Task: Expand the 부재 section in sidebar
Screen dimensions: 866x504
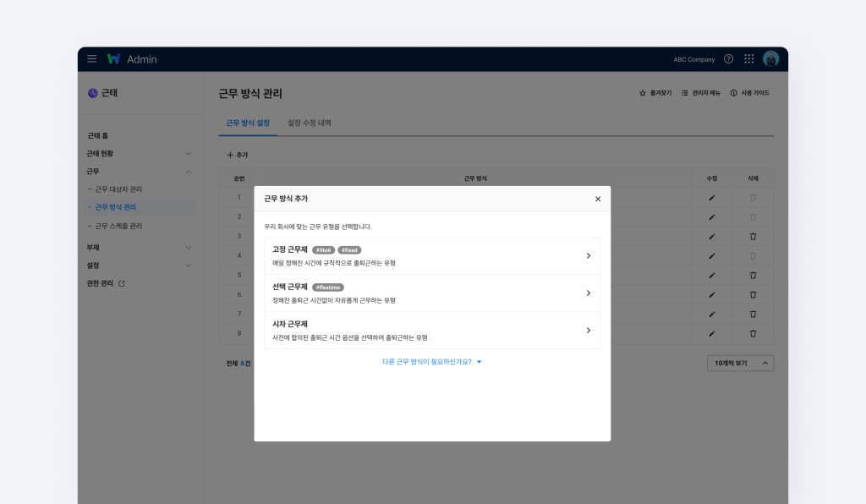Action: coord(190,247)
